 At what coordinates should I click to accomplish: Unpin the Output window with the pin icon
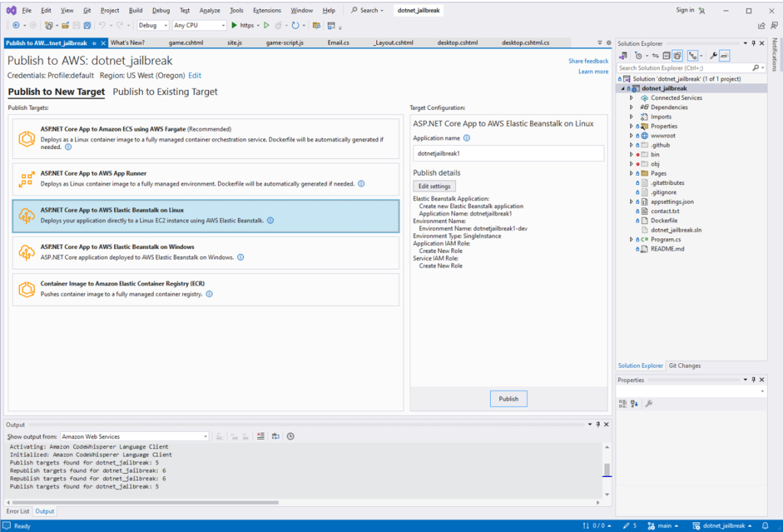coord(599,424)
